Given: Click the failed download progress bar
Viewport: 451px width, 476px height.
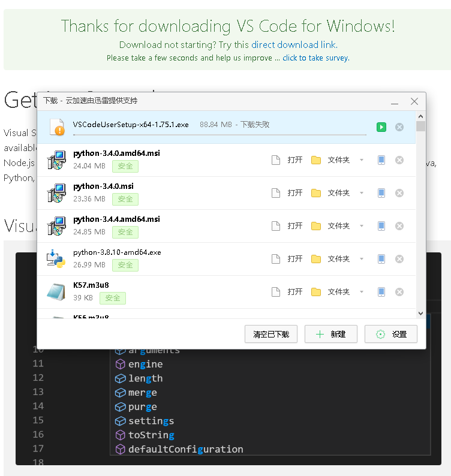Looking at the screenshot, I should click(x=220, y=134).
